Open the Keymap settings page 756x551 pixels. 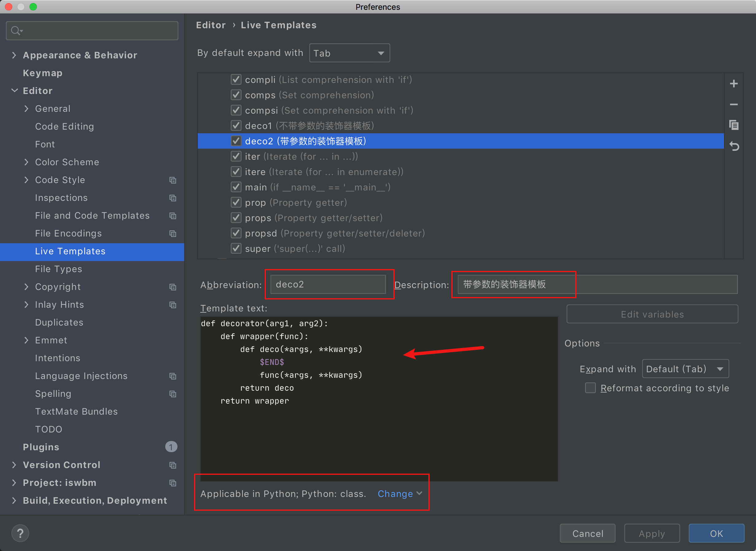[x=42, y=73]
